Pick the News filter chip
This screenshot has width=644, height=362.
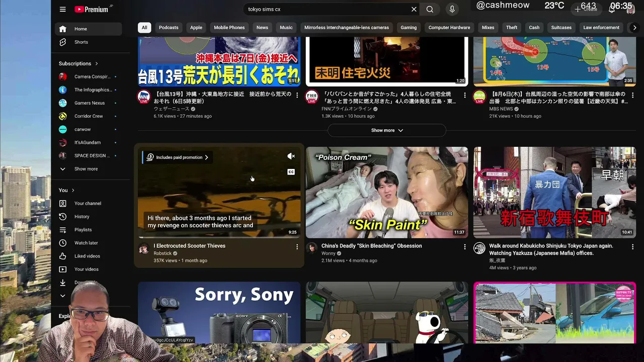point(262,28)
